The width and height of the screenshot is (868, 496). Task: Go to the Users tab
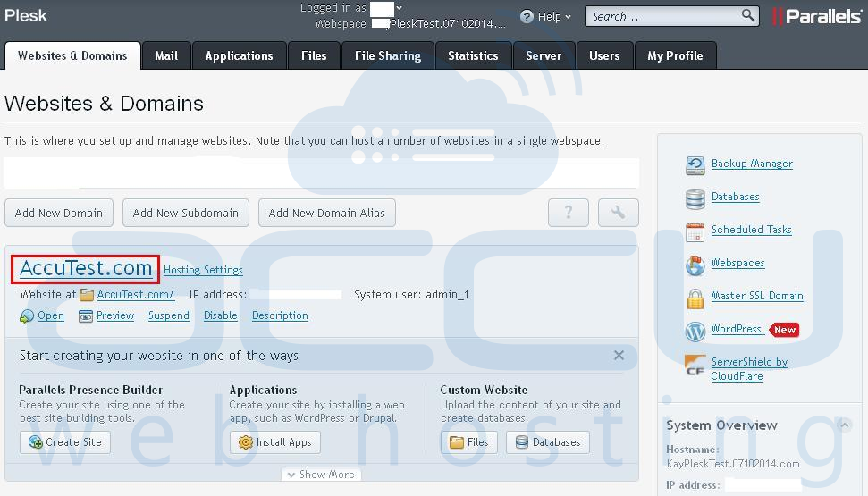[604, 55]
